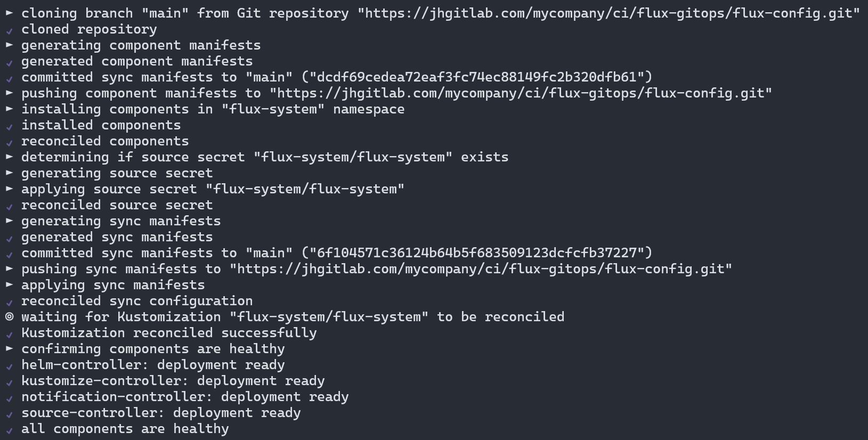Click the circular waiting icon before "waiting for Kustomization"
Screen dimensions: 868x440
tap(9, 317)
